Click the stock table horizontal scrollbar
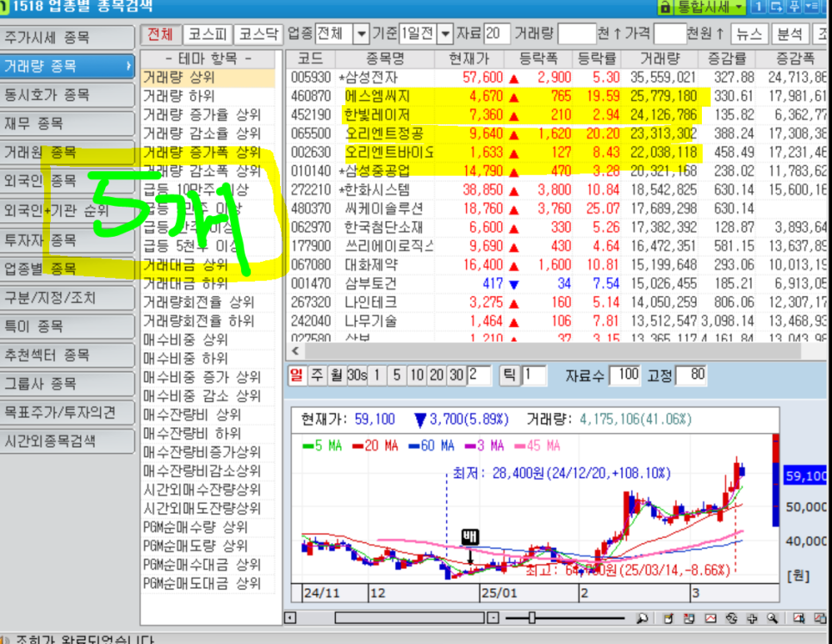Image resolution: width=832 pixels, height=644 pixels. click(x=552, y=350)
